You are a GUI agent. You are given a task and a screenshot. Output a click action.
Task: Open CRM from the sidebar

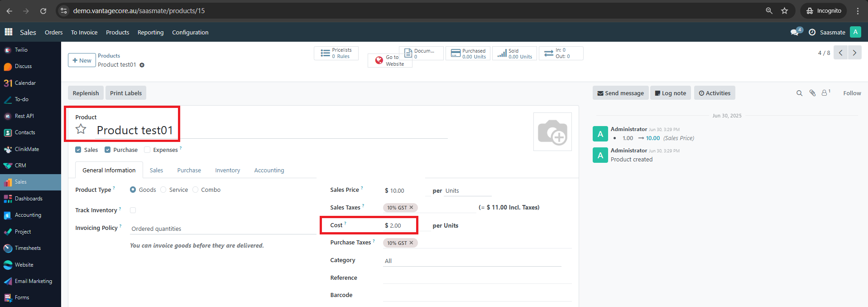[20, 166]
